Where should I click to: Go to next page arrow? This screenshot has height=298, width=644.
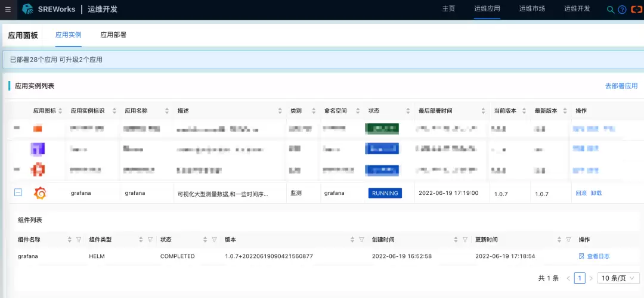(591, 278)
